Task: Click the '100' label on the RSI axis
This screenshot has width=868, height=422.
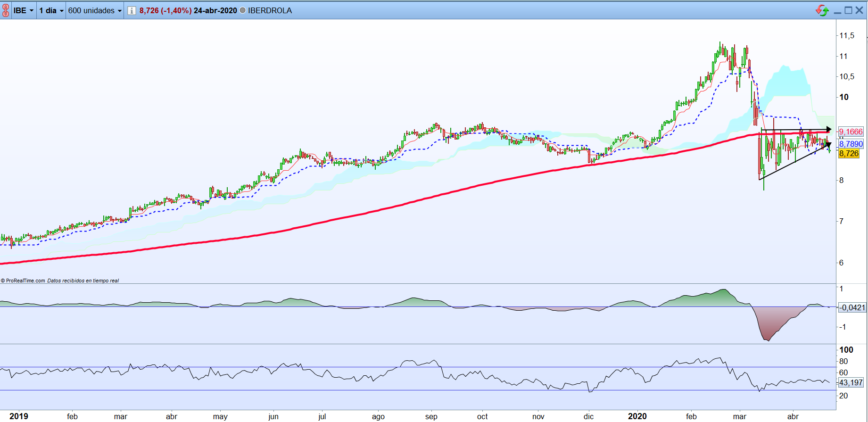Action: coord(846,350)
